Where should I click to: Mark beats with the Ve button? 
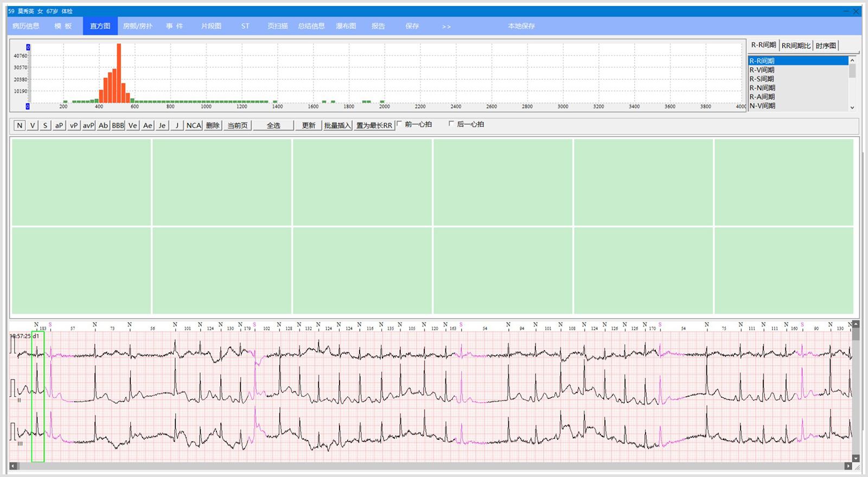pos(132,125)
